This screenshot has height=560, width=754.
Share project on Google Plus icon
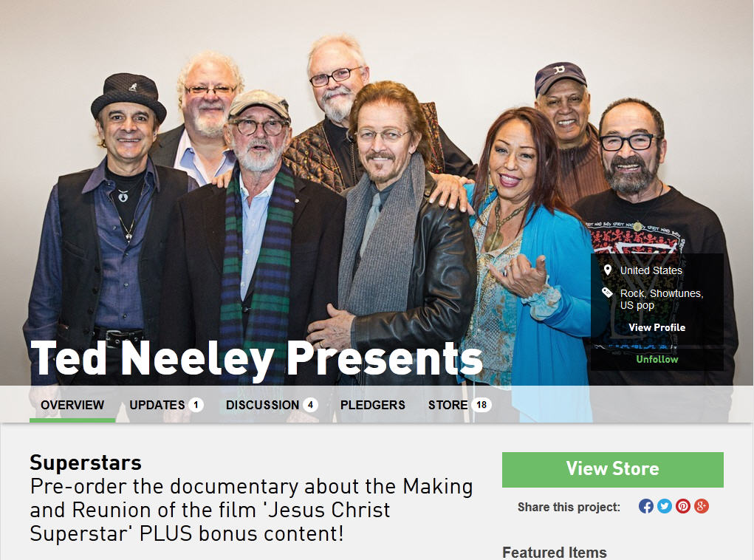pyautogui.click(x=701, y=506)
